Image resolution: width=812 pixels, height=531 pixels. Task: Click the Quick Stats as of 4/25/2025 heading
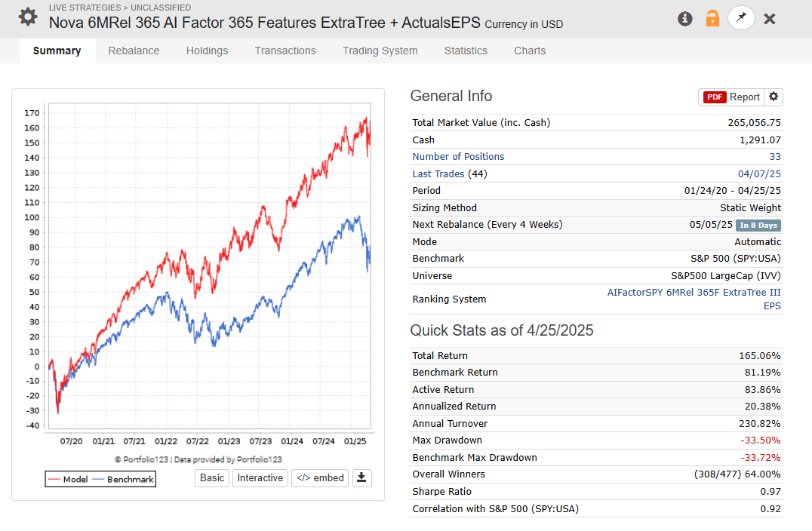tap(502, 330)
